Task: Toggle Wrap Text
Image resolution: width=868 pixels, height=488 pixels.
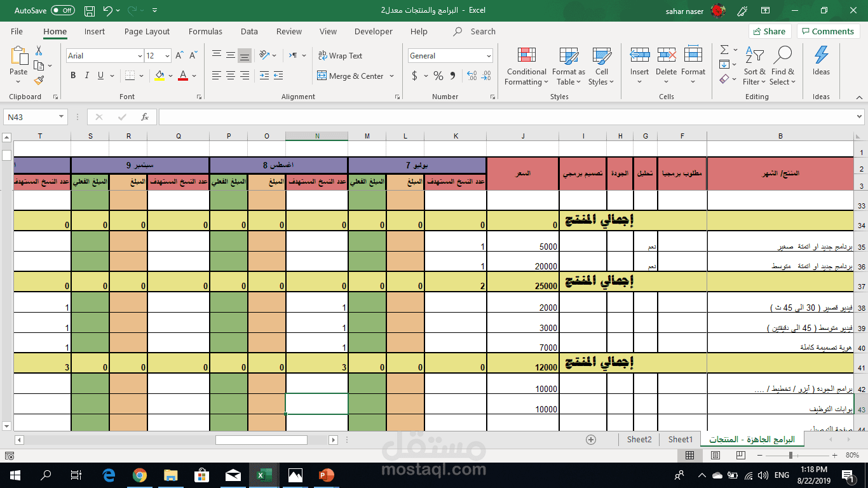Action: click(340, 56)
